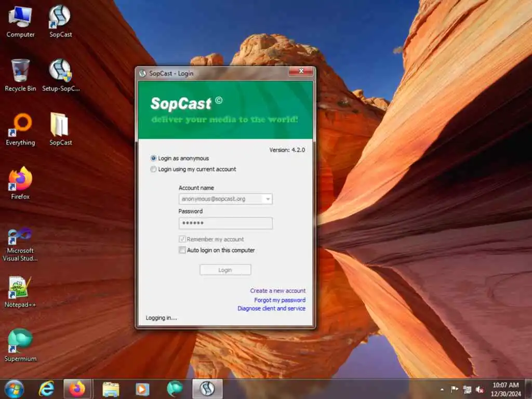
Task: Open Create a new account link
Action: [x=277, y=291]
